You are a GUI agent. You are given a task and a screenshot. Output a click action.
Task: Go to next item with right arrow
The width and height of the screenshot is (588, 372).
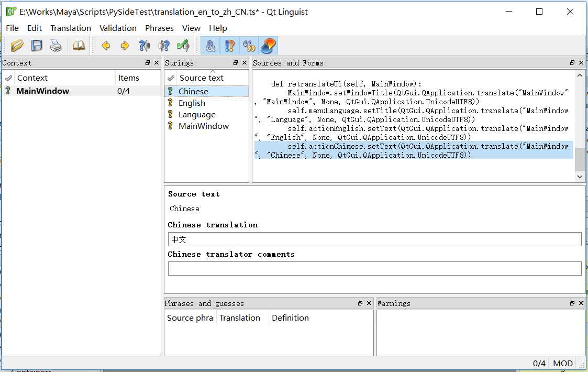(125, 46)
